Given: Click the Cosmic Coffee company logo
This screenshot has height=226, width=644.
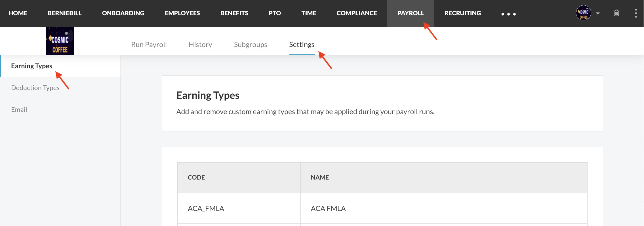Looking at the screenshot, I should point(60,41).
